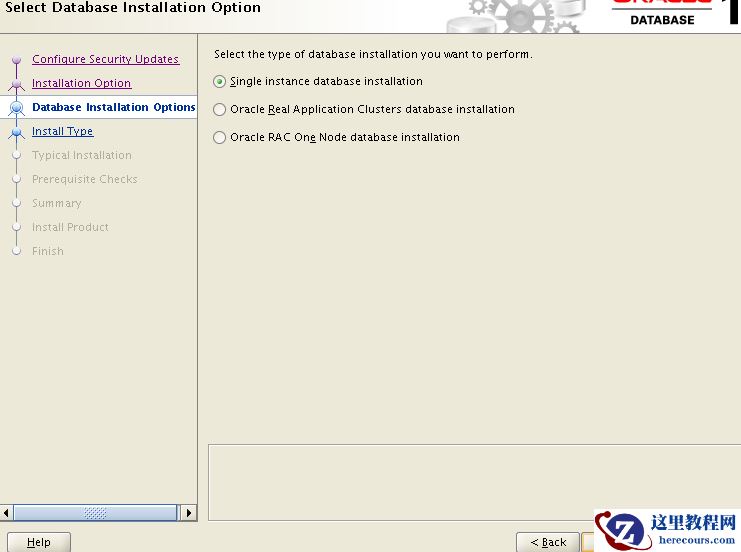Click the Install Product step text
Image resolution: width=741 pixels, height=552 pixels.
[x=70, y=227]
